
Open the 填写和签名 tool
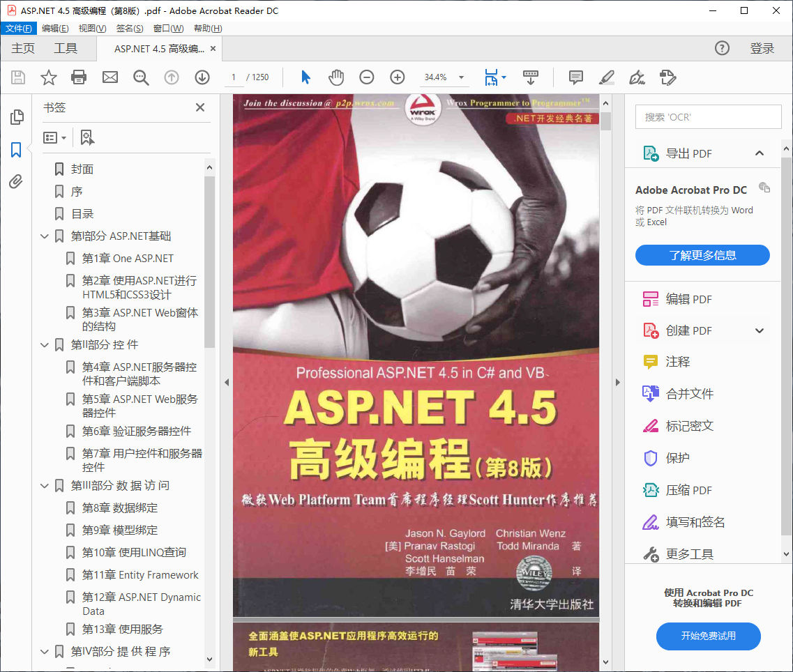[x=684, y=522]
